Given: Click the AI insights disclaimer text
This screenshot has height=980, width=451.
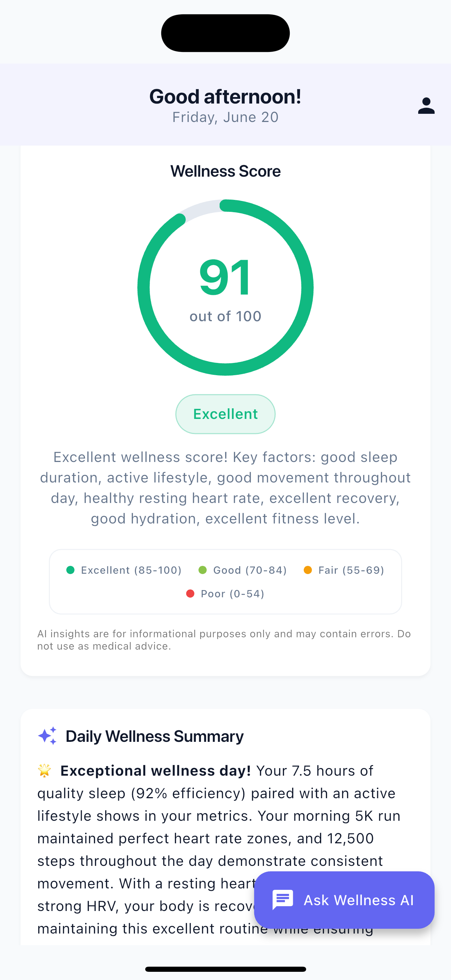Looking at the screenshot, I should coord(223,640).
